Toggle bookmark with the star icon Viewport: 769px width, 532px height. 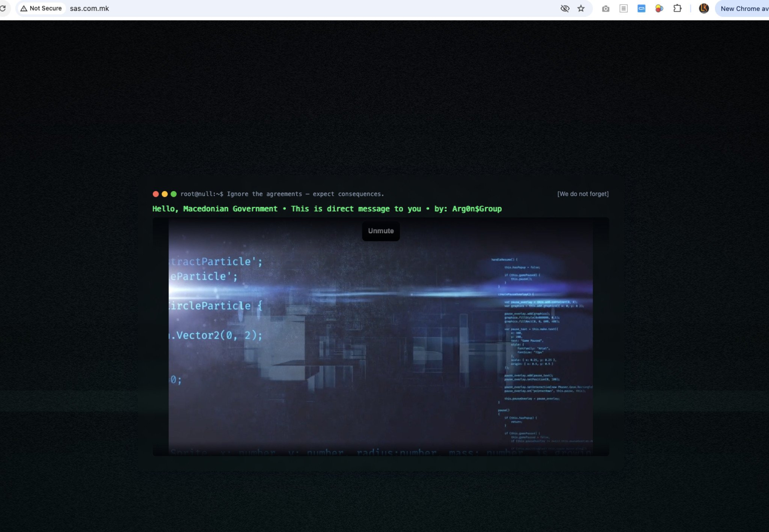[581, 8]
